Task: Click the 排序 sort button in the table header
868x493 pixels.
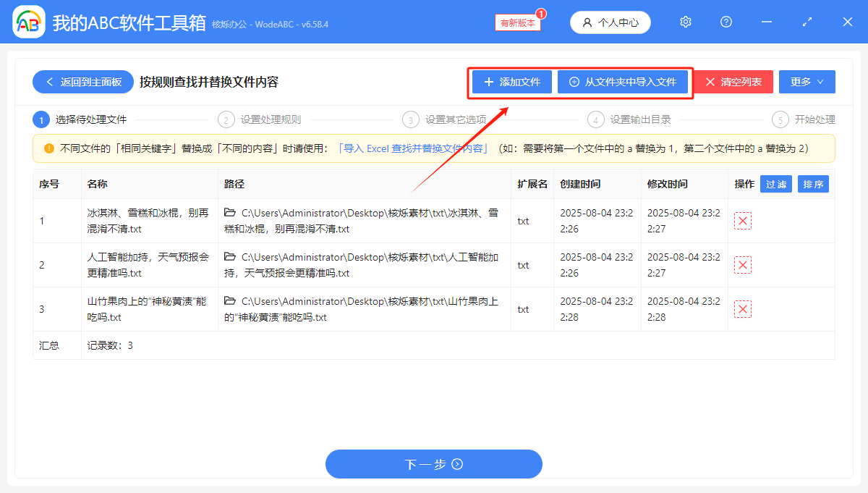Action: pos(813,184)
